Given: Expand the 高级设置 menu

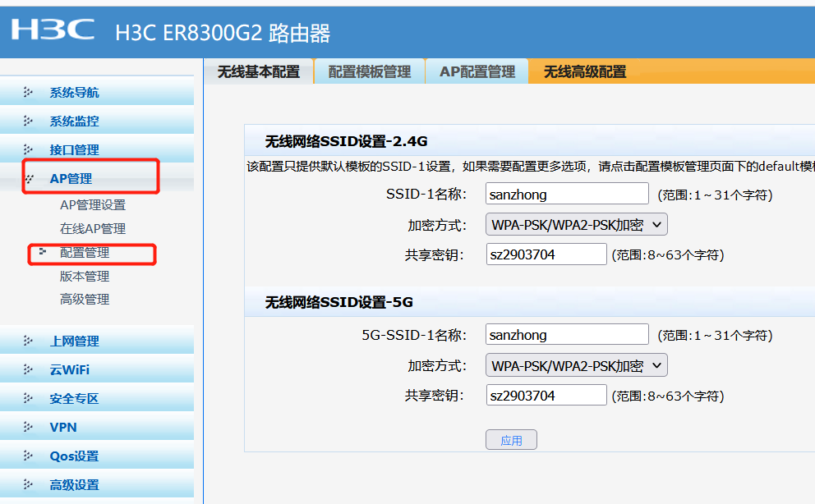Looking at the screenshot, I should point(97,484).
